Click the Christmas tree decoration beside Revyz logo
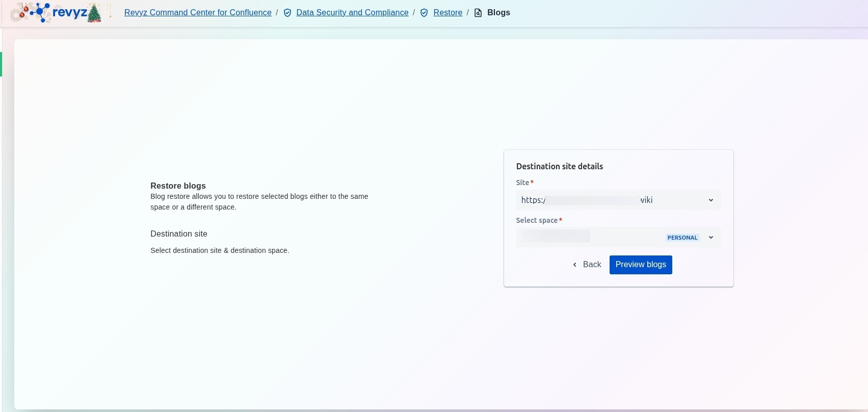868x412 pixels. point(95,13)
